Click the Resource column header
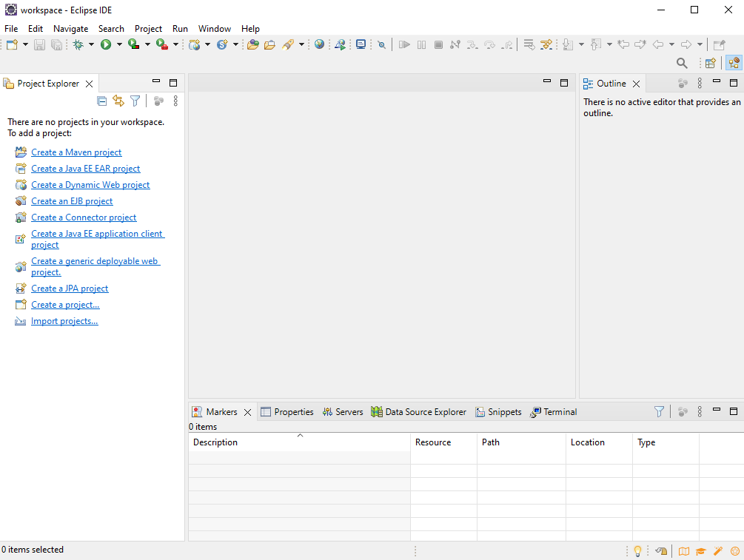Image resolution: width=744 pixels, height=560 pixels. pos(443,442)
